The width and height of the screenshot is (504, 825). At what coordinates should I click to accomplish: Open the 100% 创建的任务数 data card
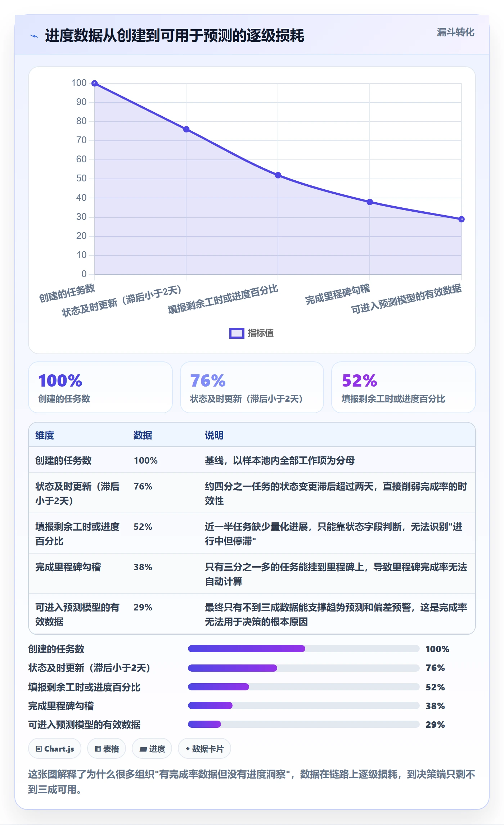100,387
